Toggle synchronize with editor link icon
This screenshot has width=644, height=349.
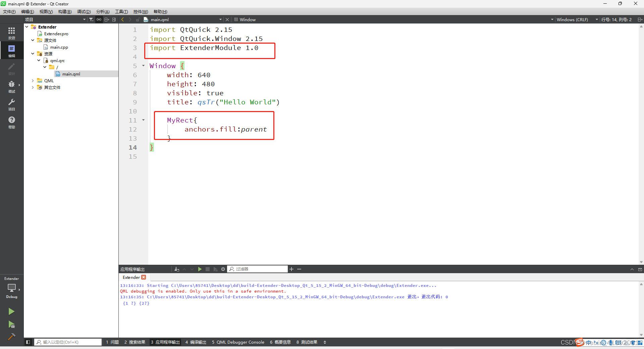click(x=99, y=19)
